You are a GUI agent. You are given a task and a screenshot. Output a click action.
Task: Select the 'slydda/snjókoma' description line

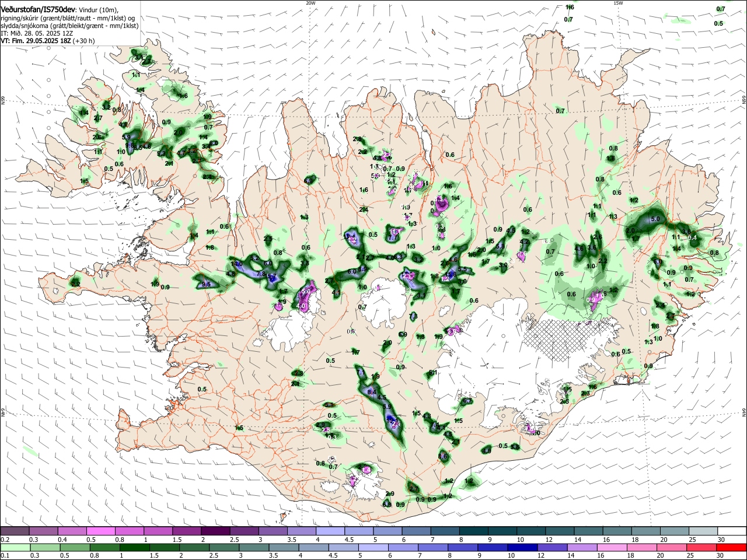tap(69, 26)
